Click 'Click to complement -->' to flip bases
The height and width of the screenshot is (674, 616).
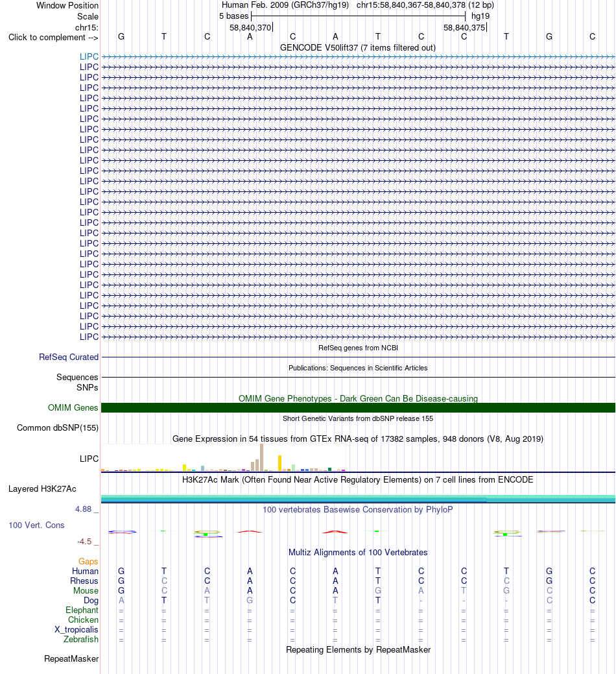click(53, 38)
